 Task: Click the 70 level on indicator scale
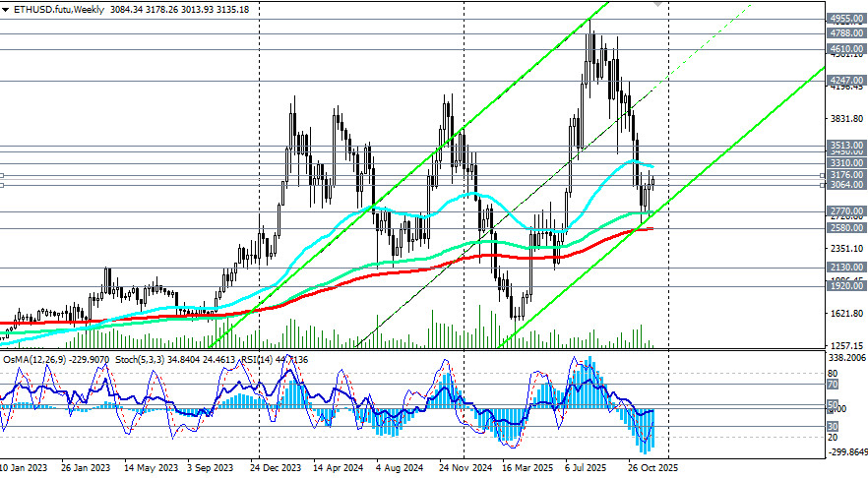coord(833,384)
